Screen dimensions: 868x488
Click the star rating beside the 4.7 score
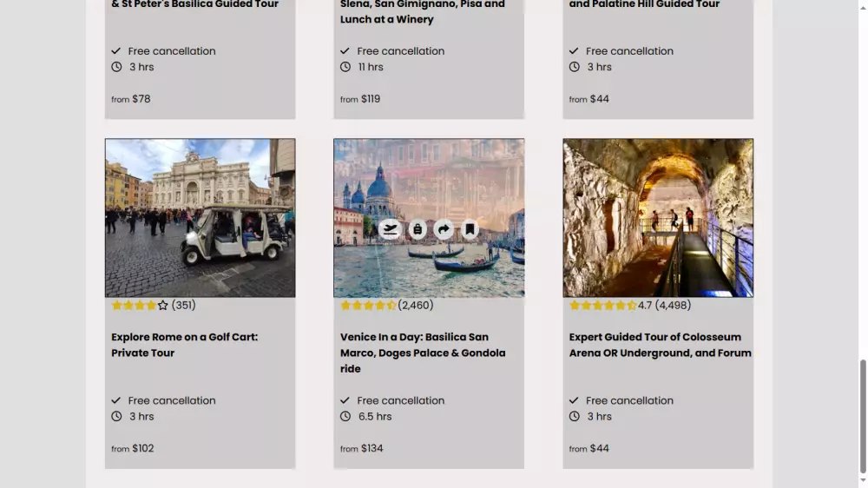coord(602,306)
